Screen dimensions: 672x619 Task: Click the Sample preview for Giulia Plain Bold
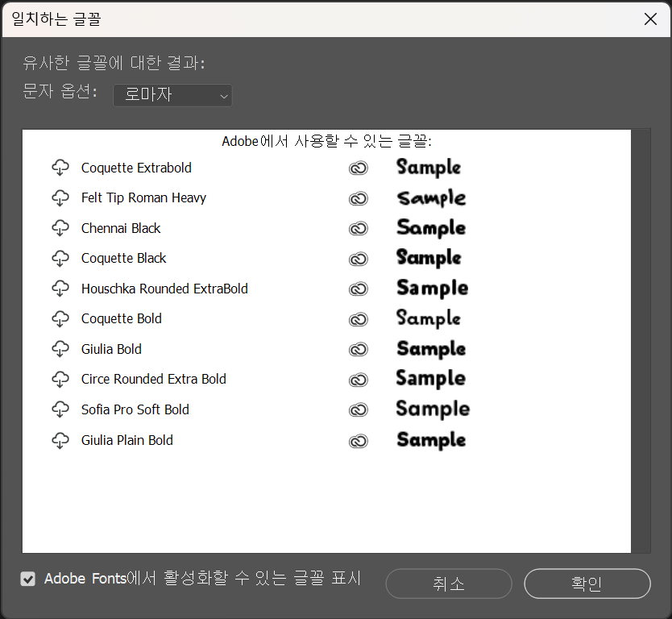[431, 440]
